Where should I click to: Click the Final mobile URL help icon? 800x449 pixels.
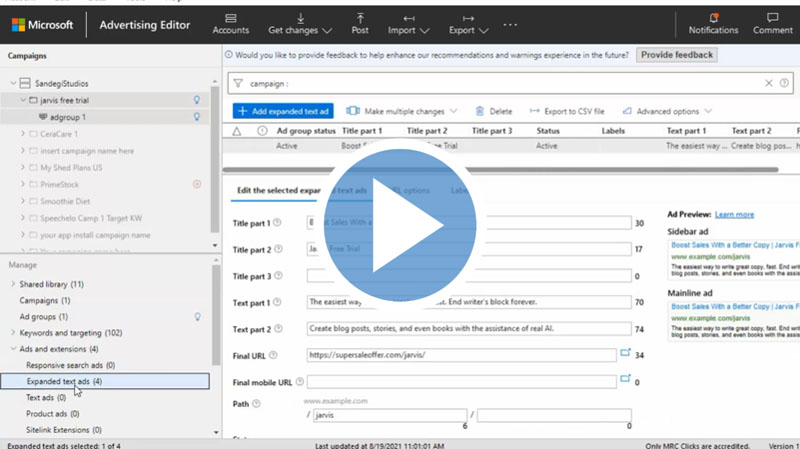coord(300,382)
